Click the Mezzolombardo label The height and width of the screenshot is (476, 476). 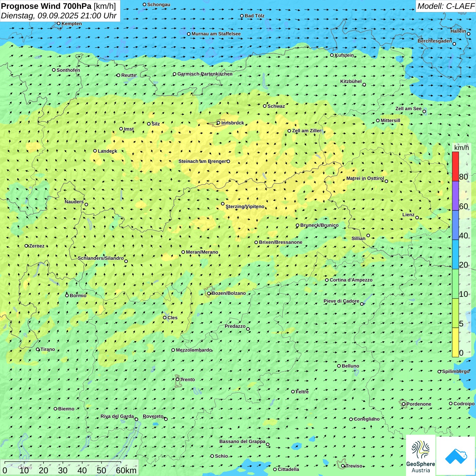(194, 350)
